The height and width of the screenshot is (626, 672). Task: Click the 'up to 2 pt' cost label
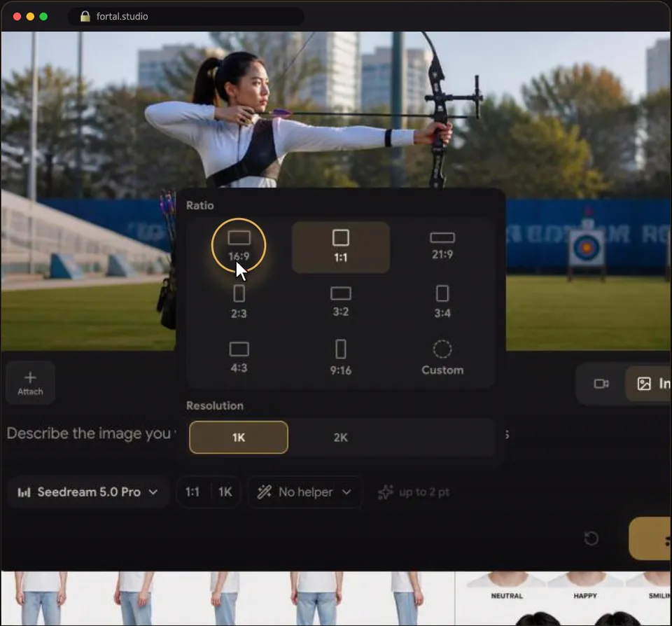[424, 492]
